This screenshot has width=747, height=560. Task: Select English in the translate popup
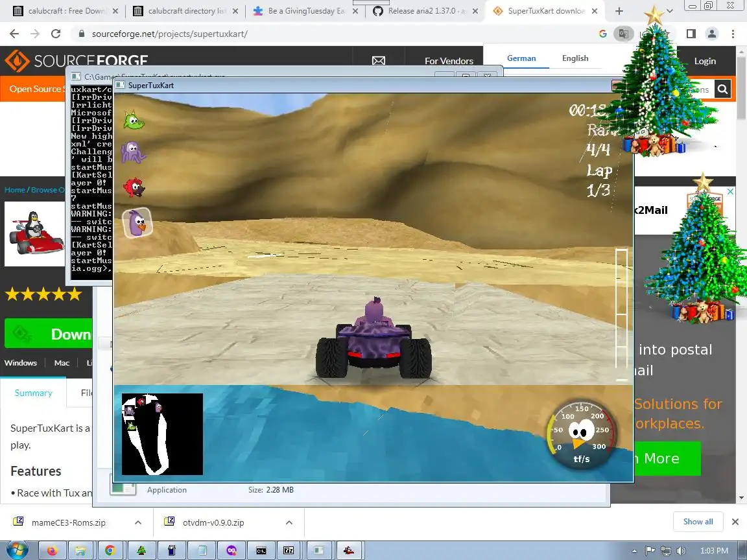(575, 58)
